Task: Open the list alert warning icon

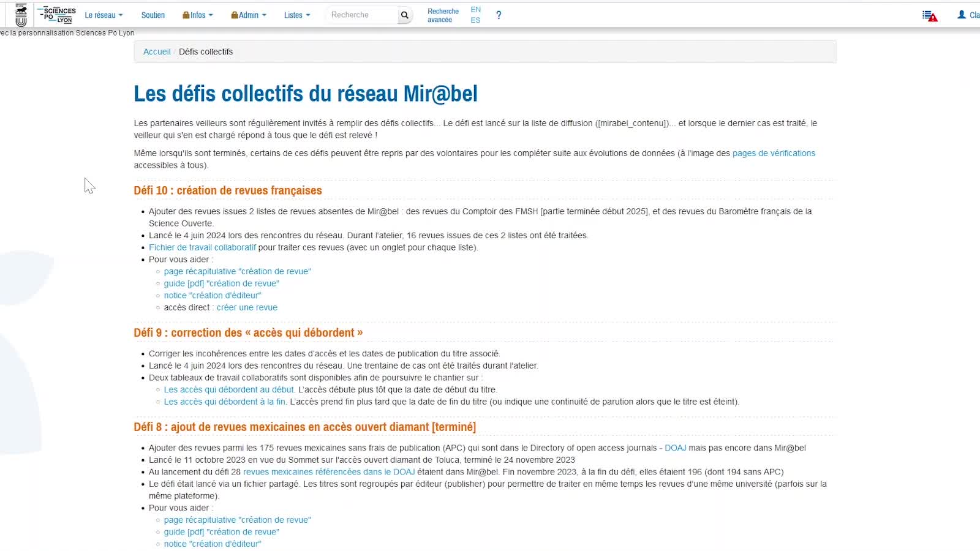Action: click(x=930, y=15)
